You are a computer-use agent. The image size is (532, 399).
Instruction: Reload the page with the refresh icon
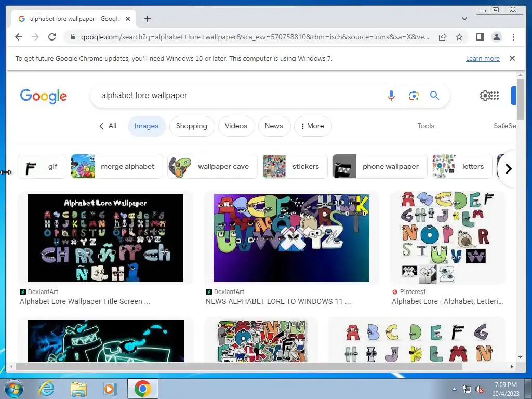(x=52, y=37)
